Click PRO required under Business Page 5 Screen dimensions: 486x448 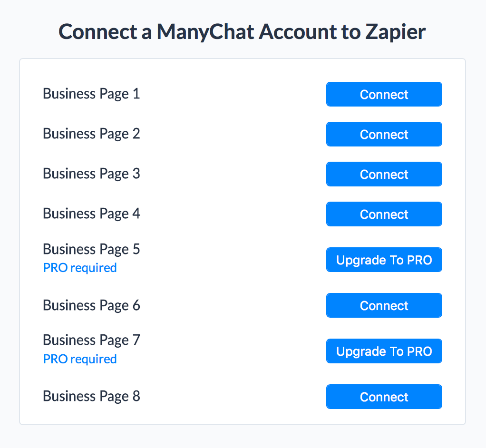tap(80, 268)
